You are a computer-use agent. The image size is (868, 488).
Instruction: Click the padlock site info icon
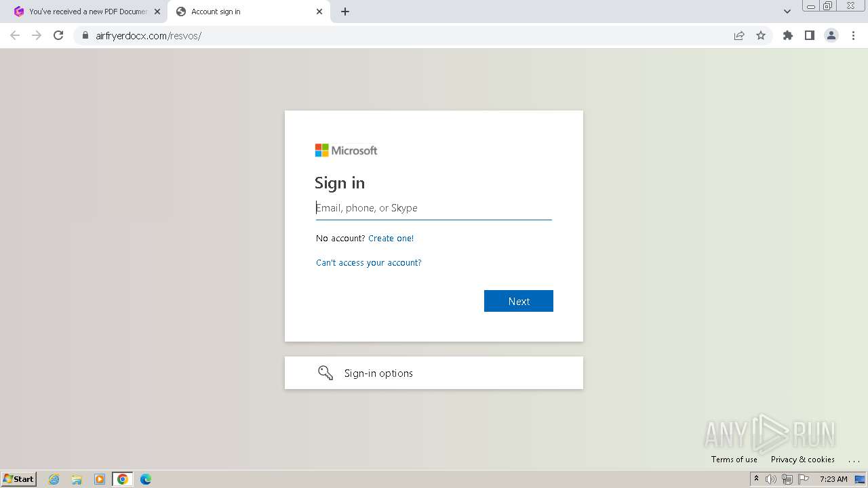(x=85, y=35)
